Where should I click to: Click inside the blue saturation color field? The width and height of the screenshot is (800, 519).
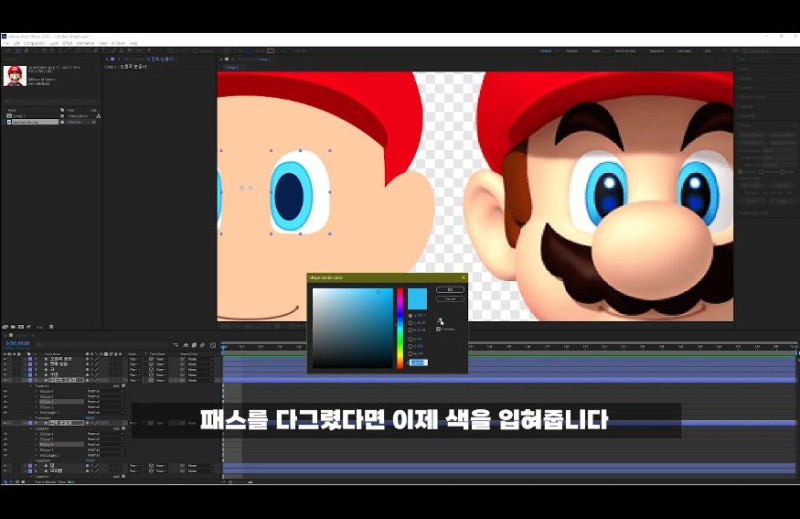coord(352,328)
